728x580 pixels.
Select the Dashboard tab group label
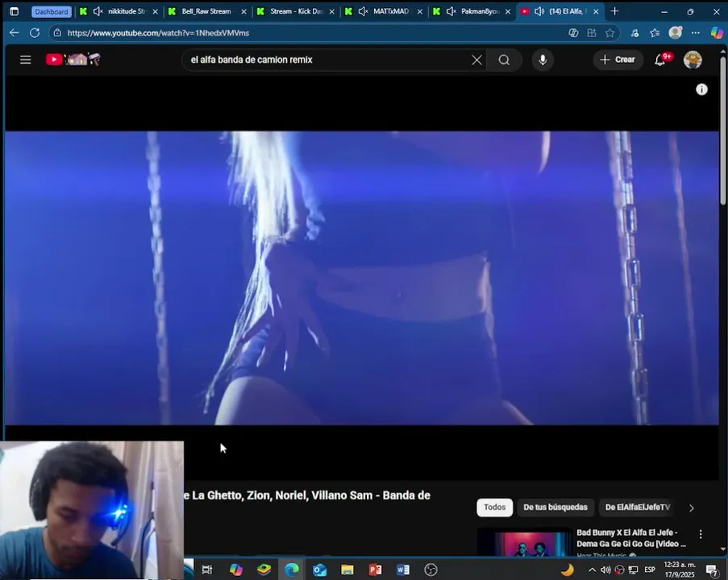pos(51,11)
